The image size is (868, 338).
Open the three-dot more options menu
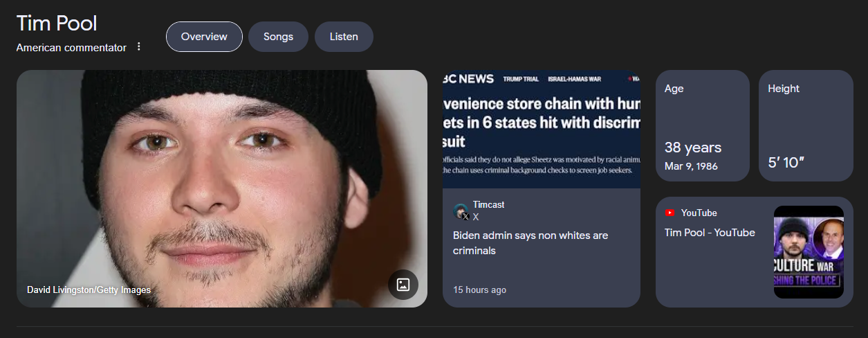coord(138,47)
